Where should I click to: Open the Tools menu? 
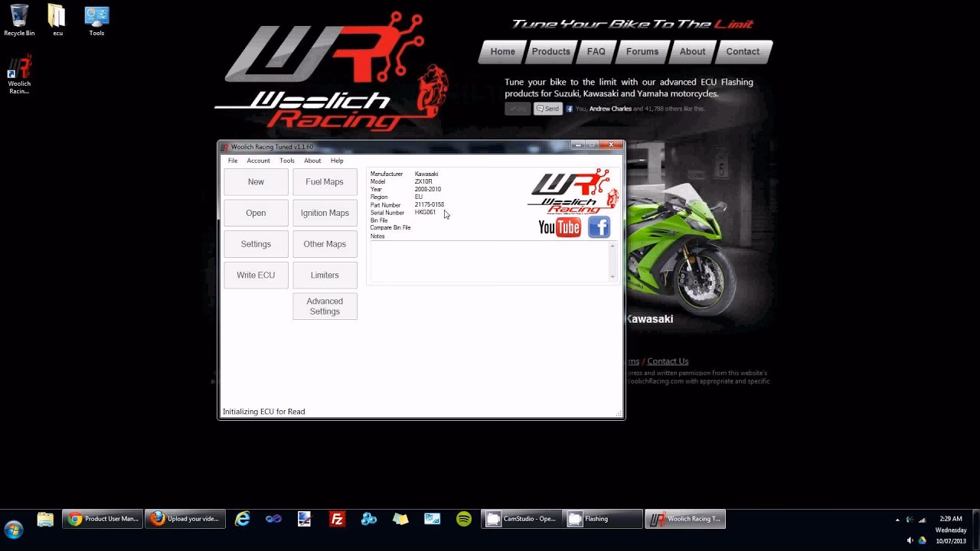pyautogui.click(x=287, y=161)
